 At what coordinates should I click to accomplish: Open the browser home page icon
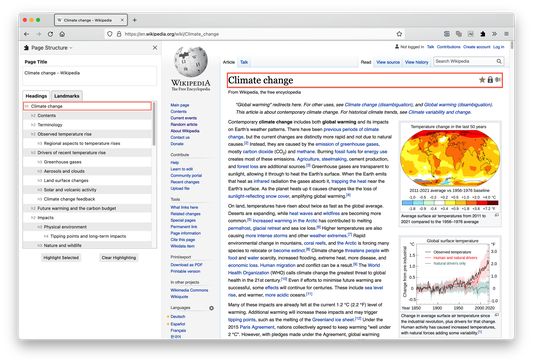[x=62, y=34]
